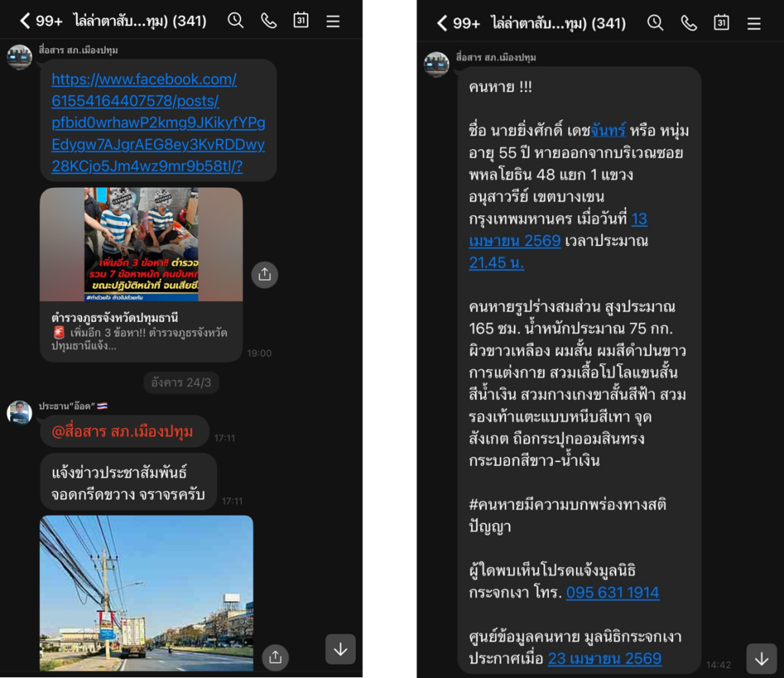
Task: Tap phone call icon in right chat header
Action: [x=688, y=23]
